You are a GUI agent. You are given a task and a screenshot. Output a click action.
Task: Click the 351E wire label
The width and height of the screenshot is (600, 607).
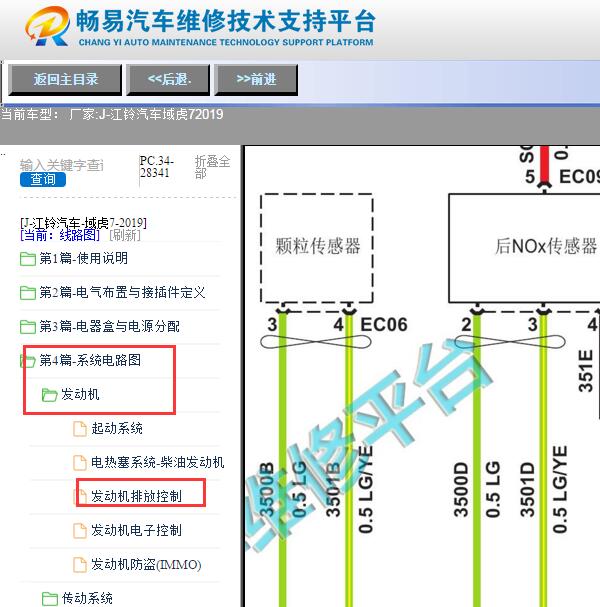(x=586, y=371)
